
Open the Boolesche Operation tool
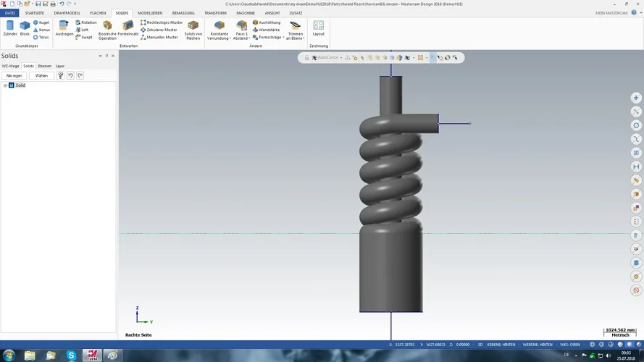pos(107,29)
